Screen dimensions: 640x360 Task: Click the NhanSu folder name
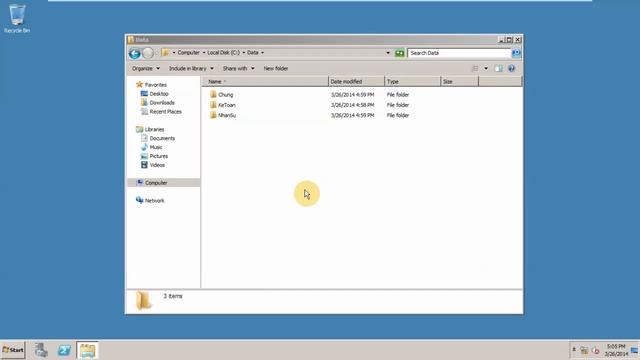[x=227, y=116]
